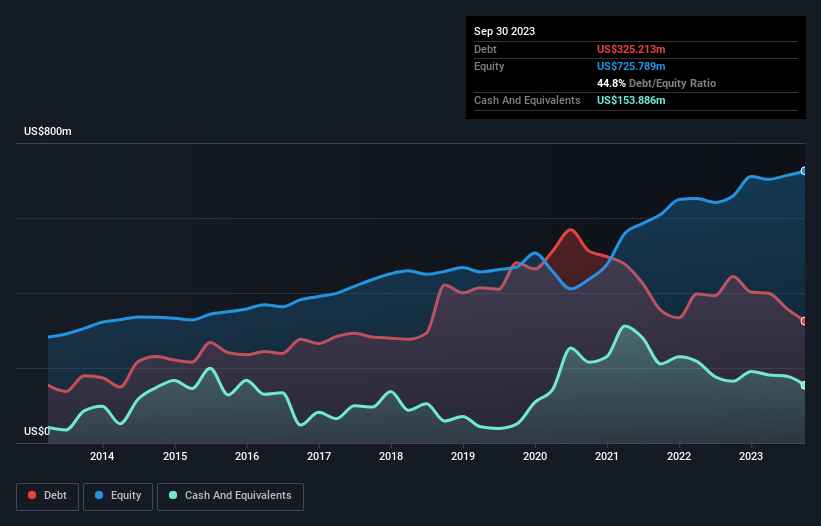This screenshot has width=821, height=526.
Task: Select the teal Cash endpoint marker on the chart
Action: tap(804, 385)
